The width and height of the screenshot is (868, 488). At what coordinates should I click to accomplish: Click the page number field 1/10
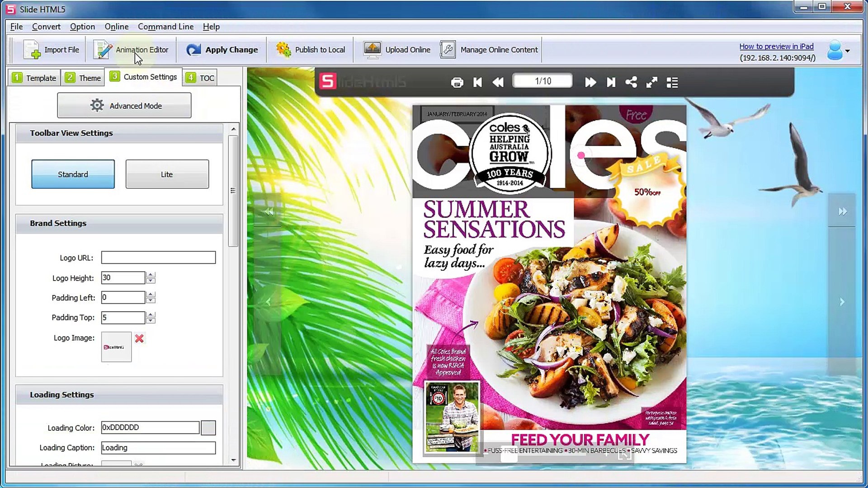point(542,81)
